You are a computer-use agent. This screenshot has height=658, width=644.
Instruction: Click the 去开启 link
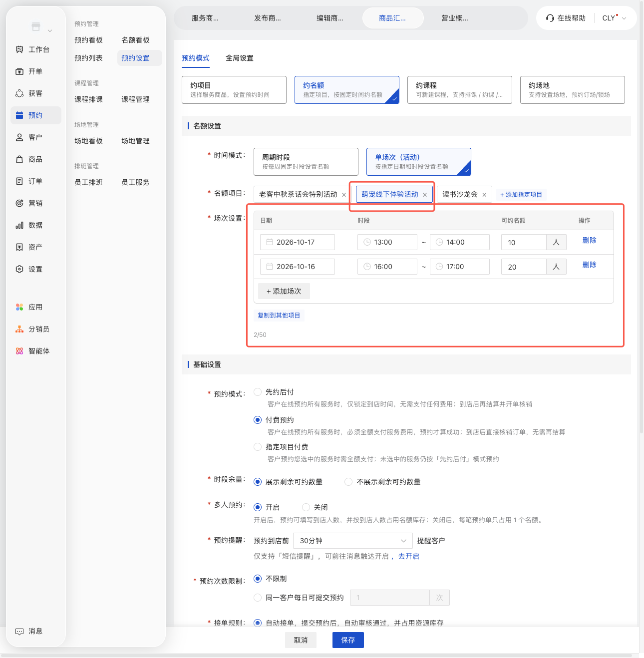click(x=409, y=556)
